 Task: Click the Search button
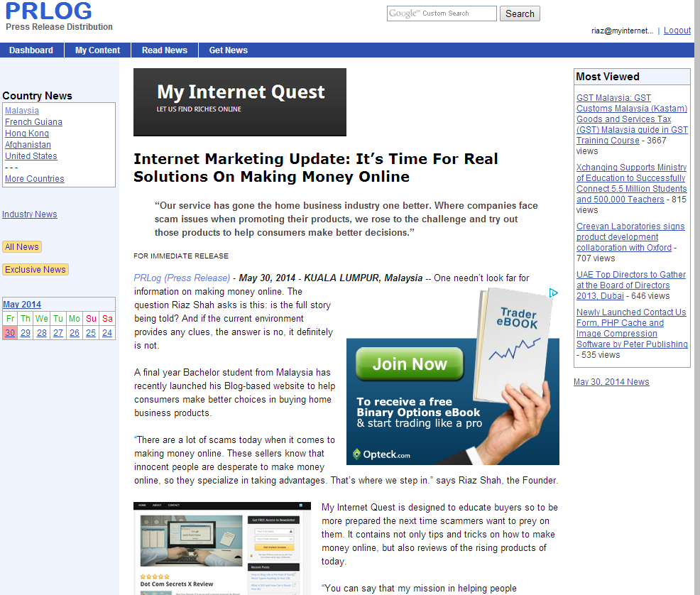pyautogui.click(x=520, y=13)
